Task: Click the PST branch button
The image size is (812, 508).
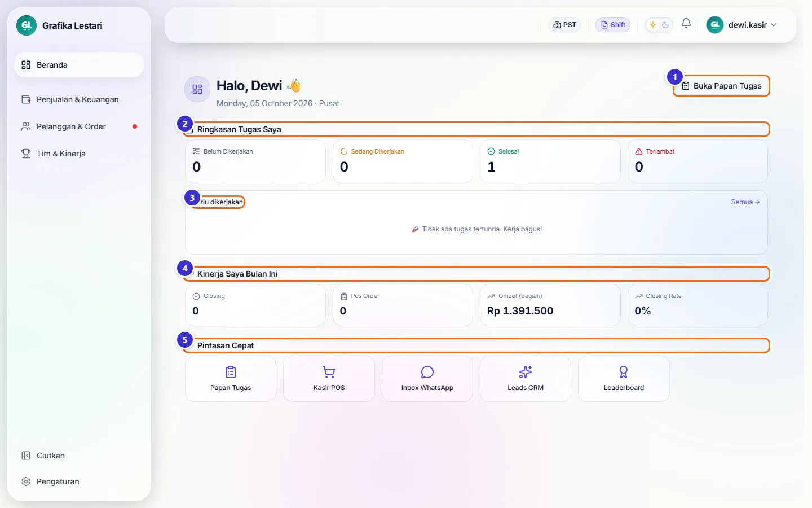Action: tap(564, 25)
